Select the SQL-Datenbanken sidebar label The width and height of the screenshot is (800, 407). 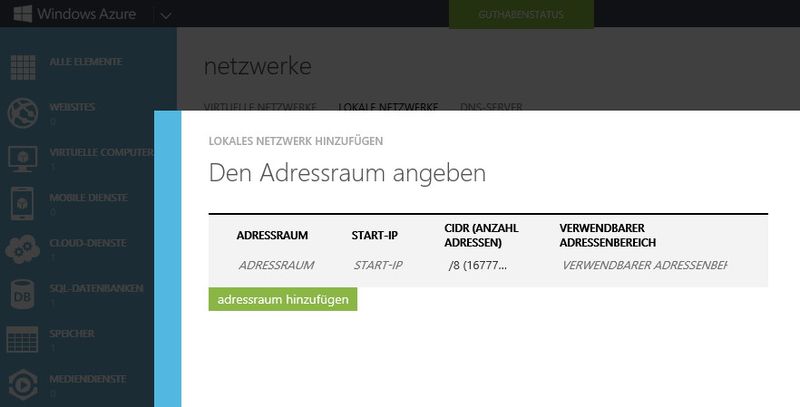click(96, 288)
